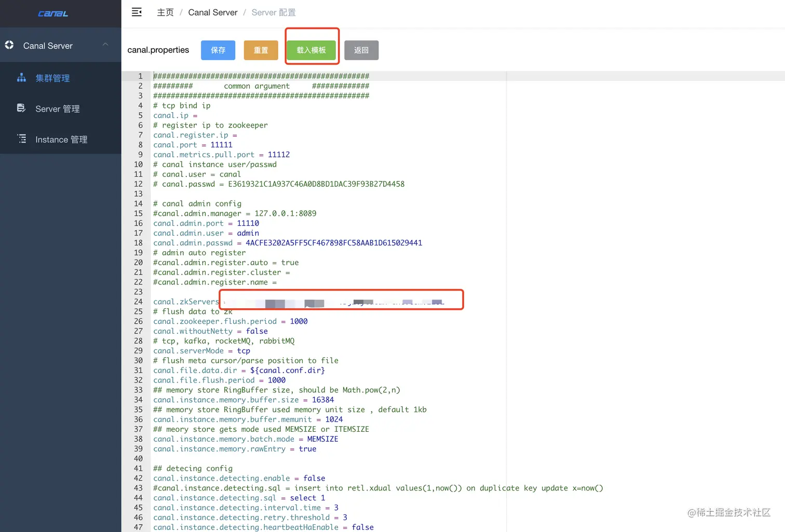Image resolution: width=785 pixels, height=532 pixels.
Task: Click line 14 'canal admin config' comment
Action: [x=197, y=203]
